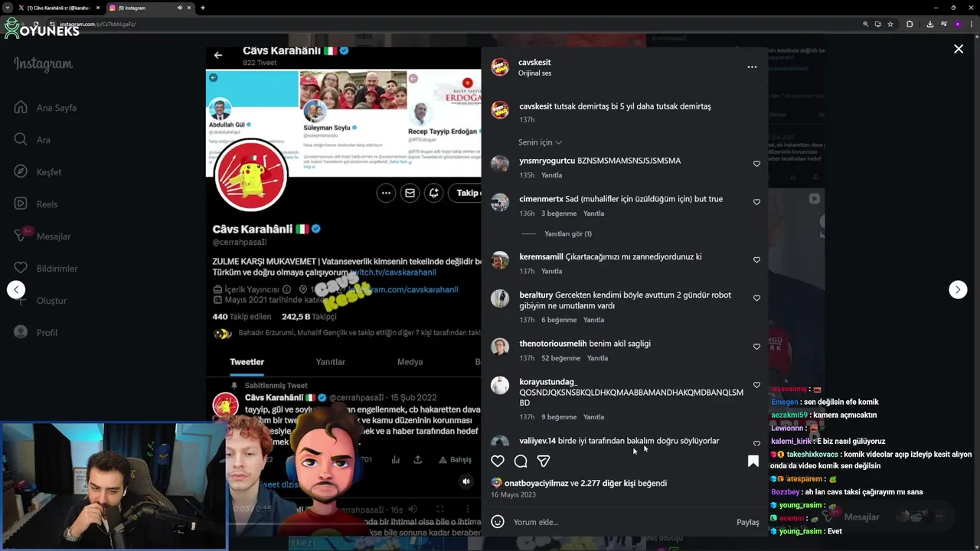The width and height of the screenshot is (980, 551).
Task: Click the Yorum ekle comment field
Action: pos(620,522)
